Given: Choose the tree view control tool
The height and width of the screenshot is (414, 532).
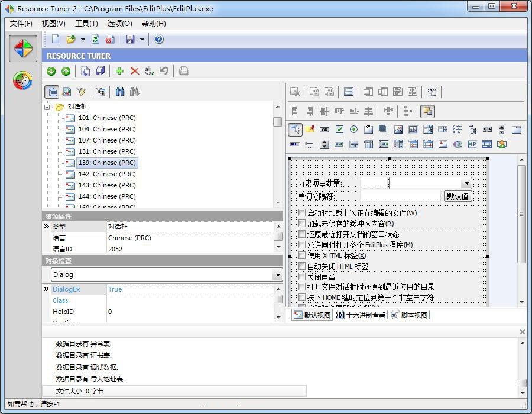Looking at the screenshot, I should [472, 130].
